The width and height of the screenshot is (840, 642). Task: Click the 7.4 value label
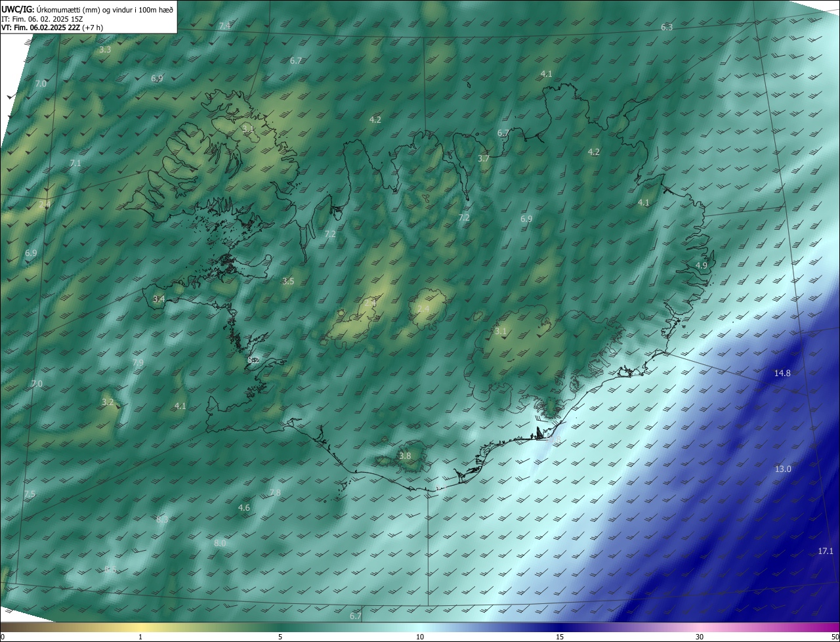point(224,26)
